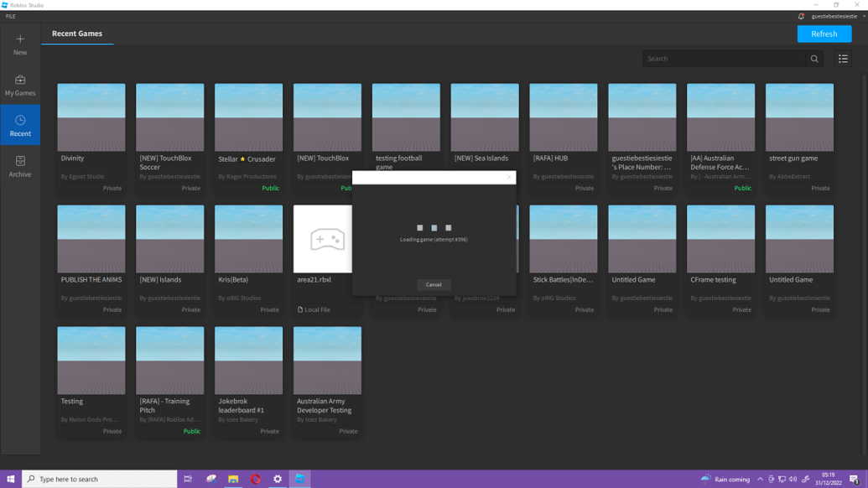Cancel the loading game dialog

click(x=434, y=284)
